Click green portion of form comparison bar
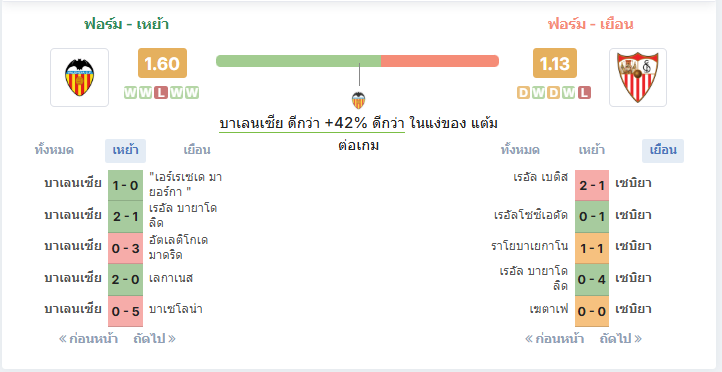The width and height of the screenshot is (722, 372). pos(298,61)
